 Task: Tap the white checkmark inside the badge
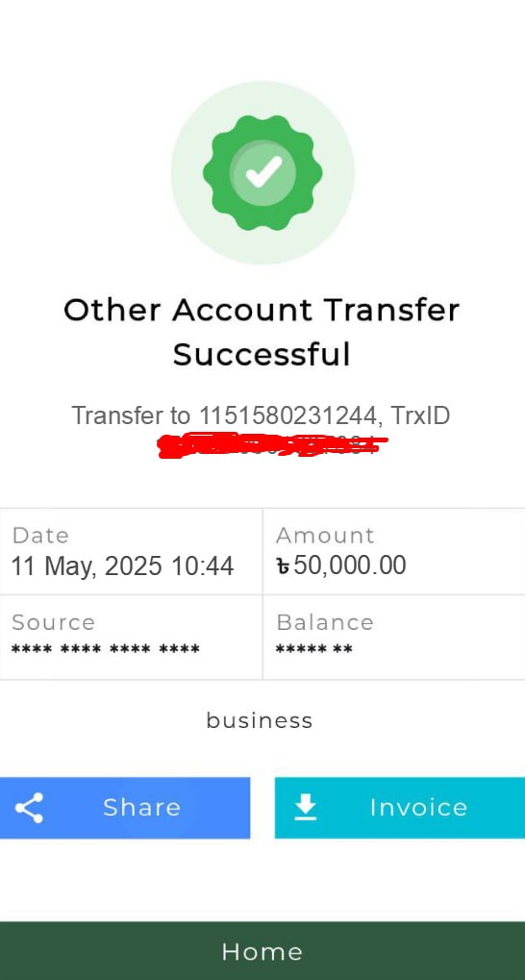[263, 172]
